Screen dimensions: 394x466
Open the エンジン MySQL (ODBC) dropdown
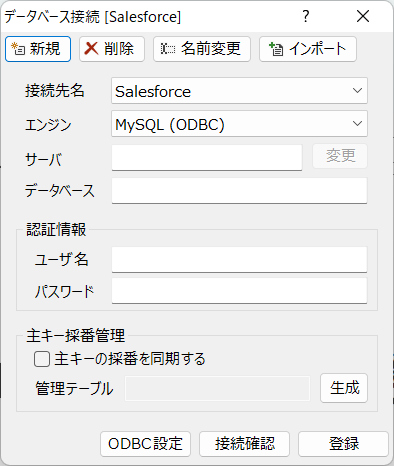239,124
